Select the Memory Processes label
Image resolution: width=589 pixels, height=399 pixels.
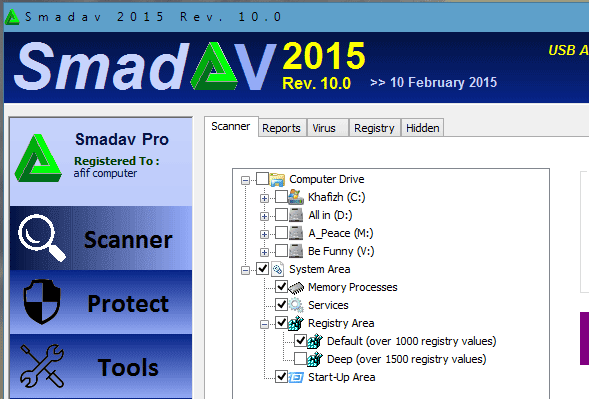pos(353,287)
